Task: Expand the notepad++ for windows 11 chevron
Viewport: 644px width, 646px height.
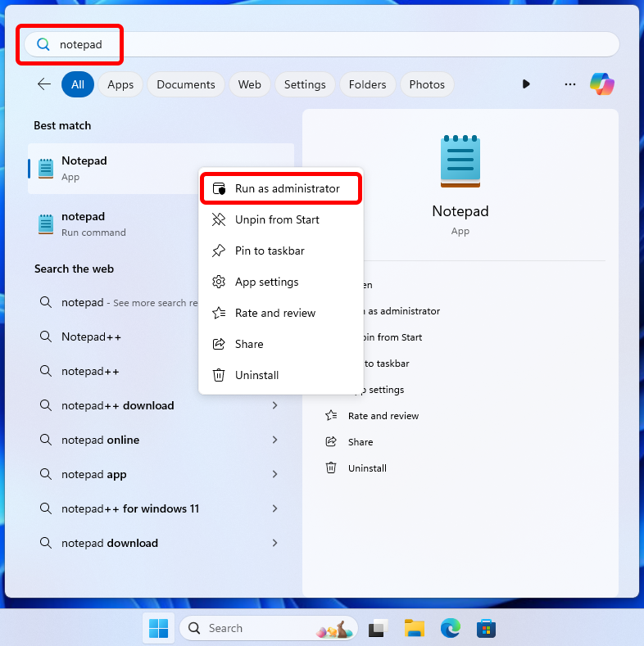Action: (274, 508)
